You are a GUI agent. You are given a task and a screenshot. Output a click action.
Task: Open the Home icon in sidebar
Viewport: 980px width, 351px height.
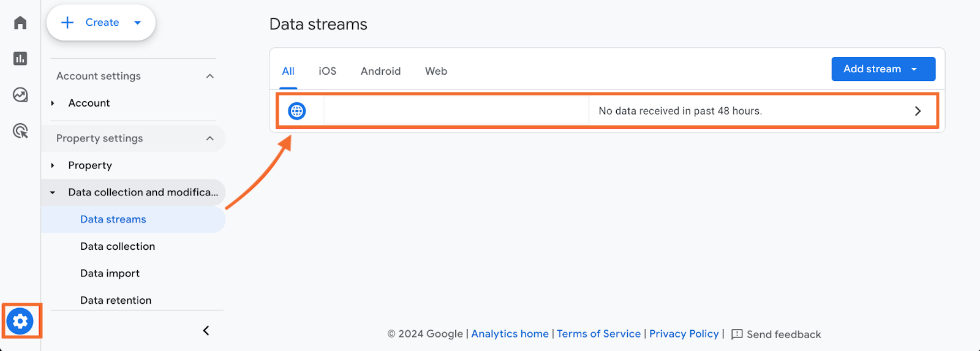[x=20, y=23]
